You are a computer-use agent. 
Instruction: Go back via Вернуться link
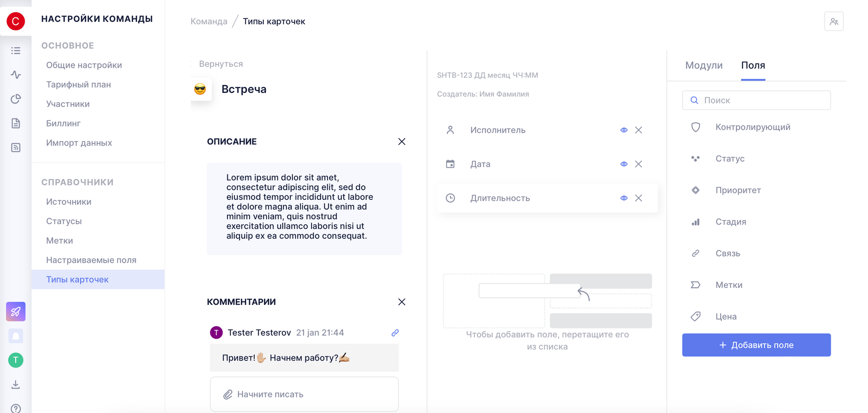[220, 64]
